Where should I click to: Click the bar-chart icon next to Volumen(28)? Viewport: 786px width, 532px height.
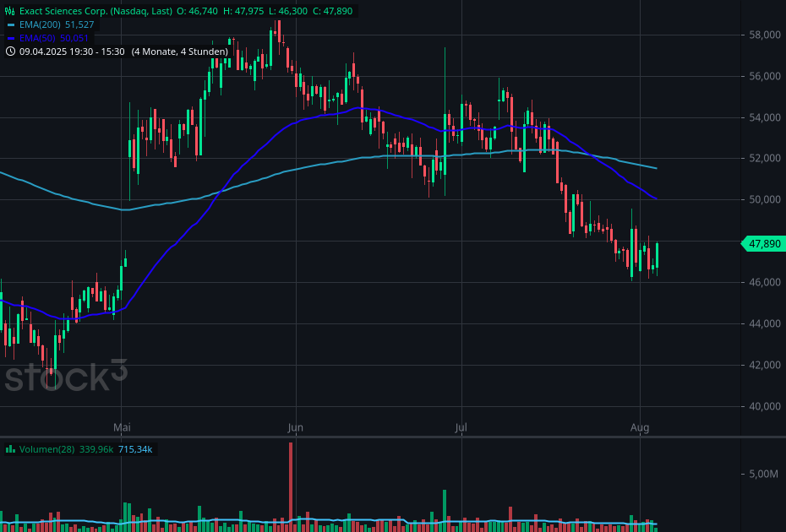click(10, 449)
